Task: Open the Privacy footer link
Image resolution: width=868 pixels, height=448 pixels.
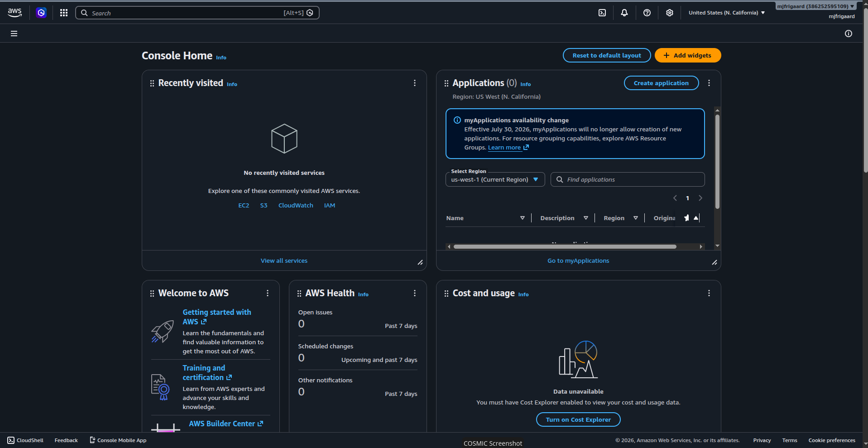Action: tap(762, 440)
